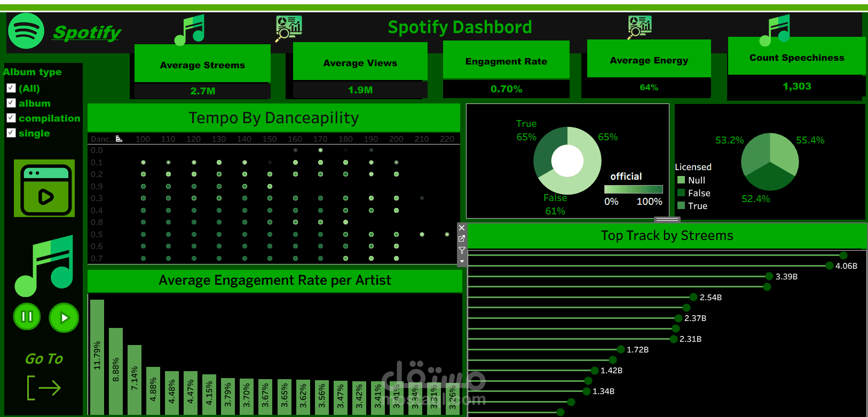Image resolution: width=868 pixels, height=417 pixels.
Task: Click the music note icon above Count Speechiness
Action: pyautogui.click(x=775, y=30)
